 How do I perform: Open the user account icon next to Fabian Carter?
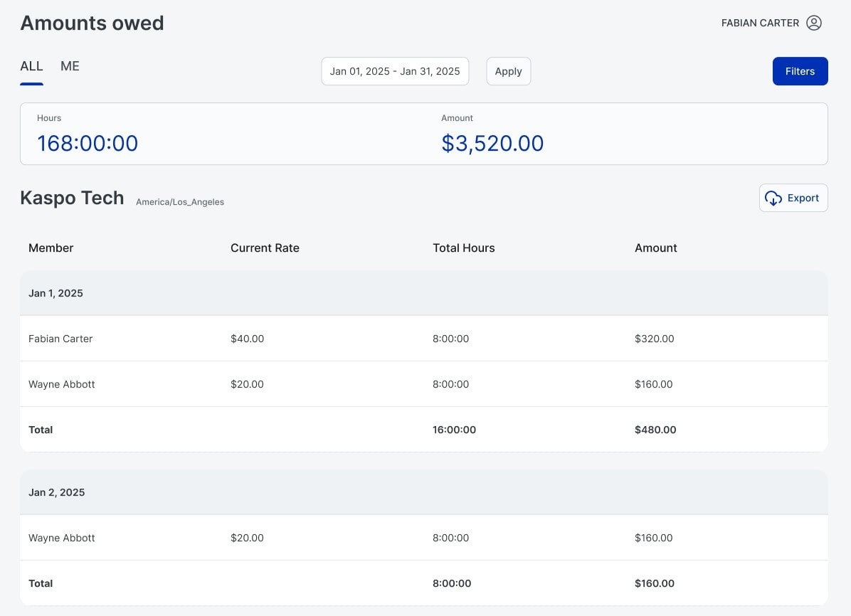pos(813,22)
